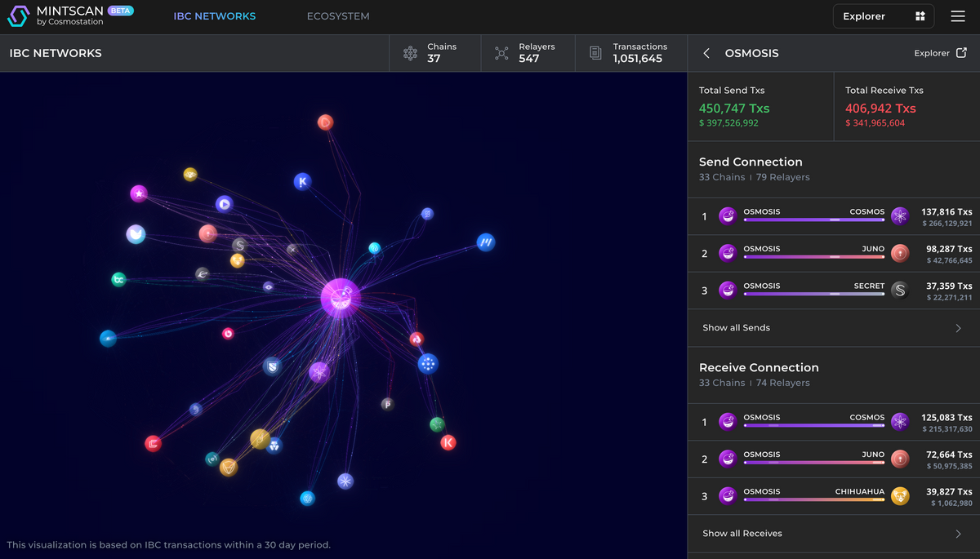Select the central pink Osmosis node
980x559 pixels.
(x=341, y=297)
